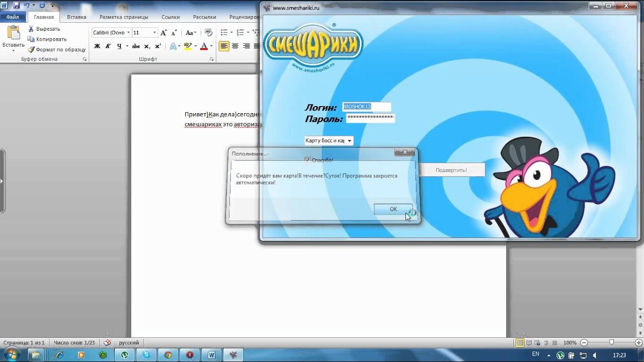Click the Страница: 1 из 1 status indicator
This screenshot has width=644, height=362.
tap(24, 343)
